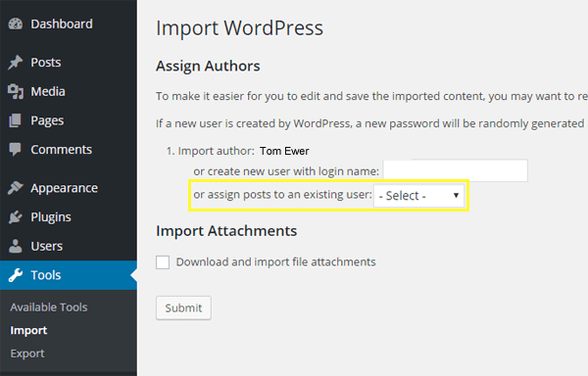Click the Import WordPress page heading
588x376 pixels.
(239, 28)
